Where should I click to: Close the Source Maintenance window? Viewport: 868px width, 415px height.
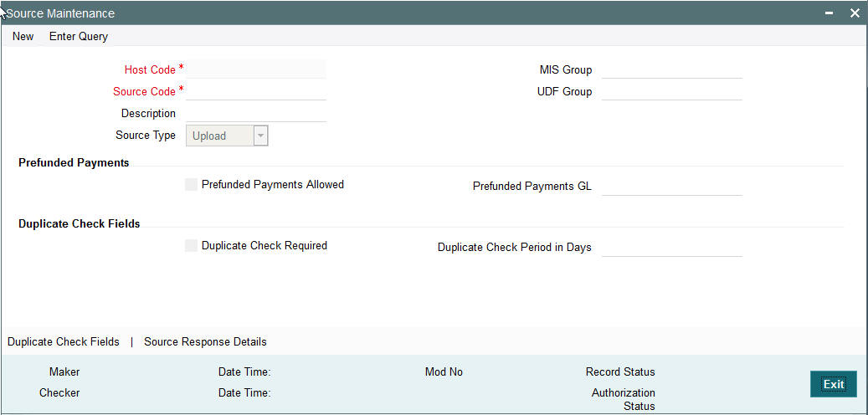(x=855, y=13)
